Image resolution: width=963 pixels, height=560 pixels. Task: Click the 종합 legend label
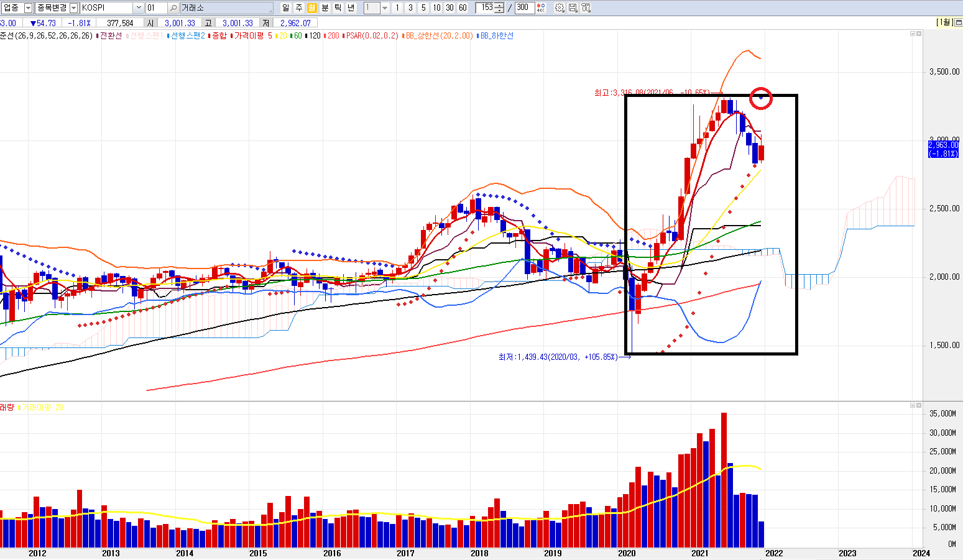click(x=218, y=36)
